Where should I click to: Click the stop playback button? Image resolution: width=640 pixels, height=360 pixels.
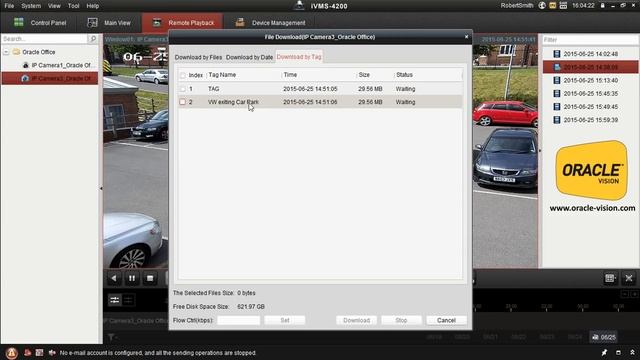150,278
